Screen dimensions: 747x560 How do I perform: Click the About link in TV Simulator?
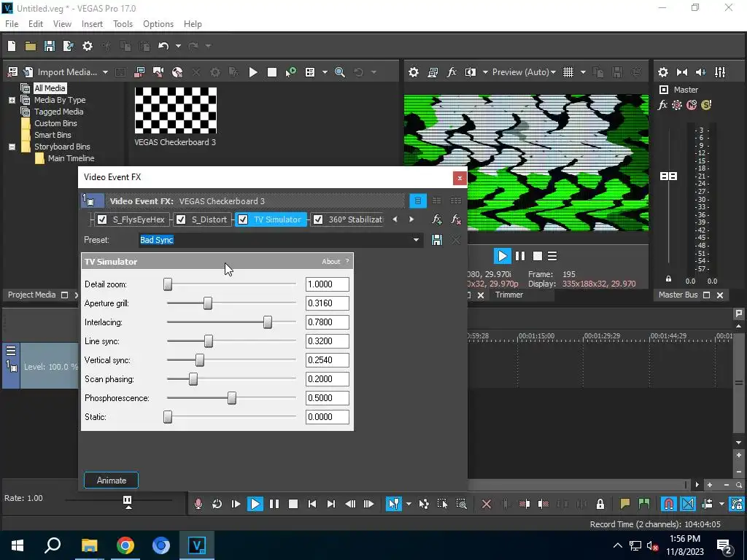click(x=330, y=262)
